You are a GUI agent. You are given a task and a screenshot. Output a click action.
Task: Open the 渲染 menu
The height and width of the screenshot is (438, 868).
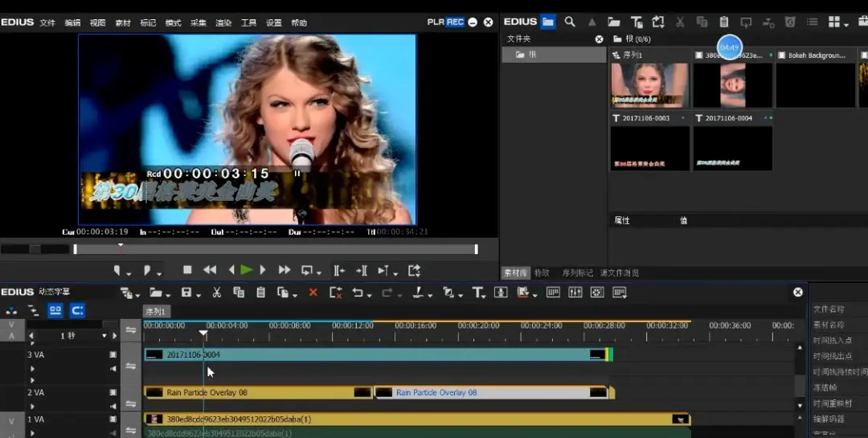pos(223,23)
